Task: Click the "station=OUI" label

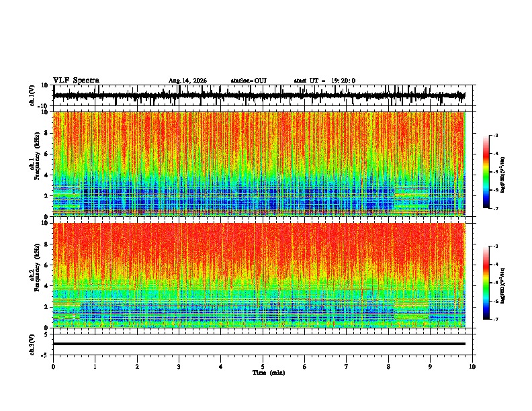Action: point(249,81)
